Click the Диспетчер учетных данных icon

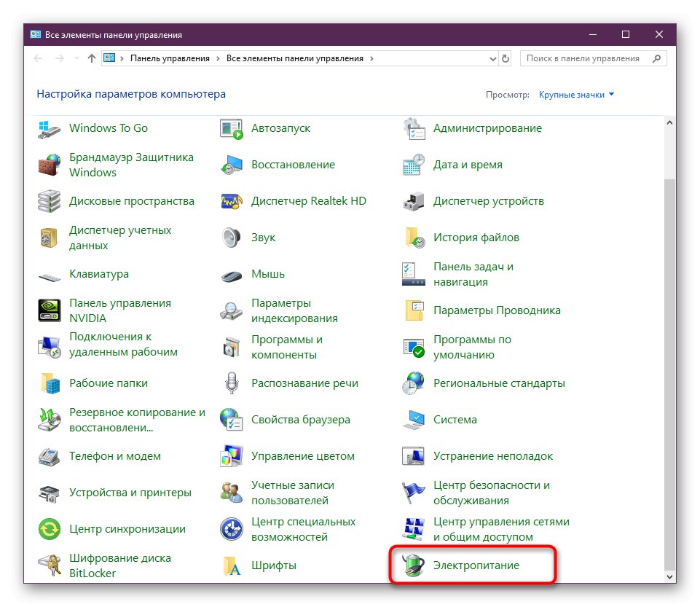pos(49,238)
